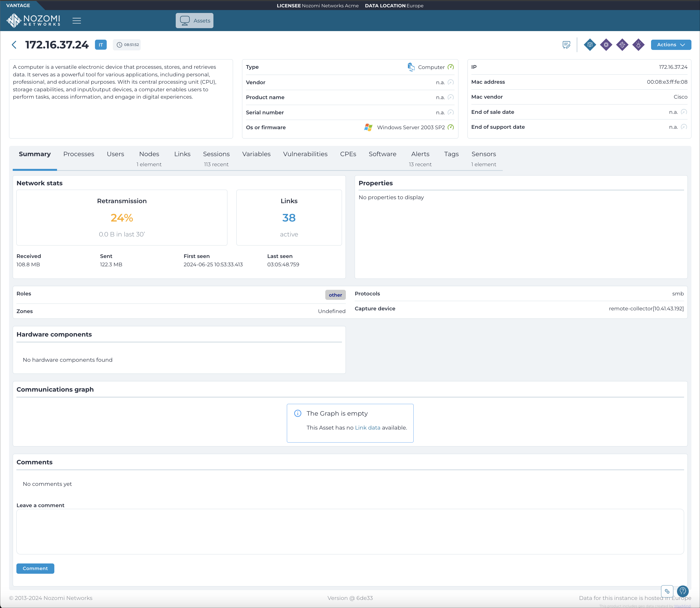Open the Nodes tab
700x608 pixels.
point(149,158)
